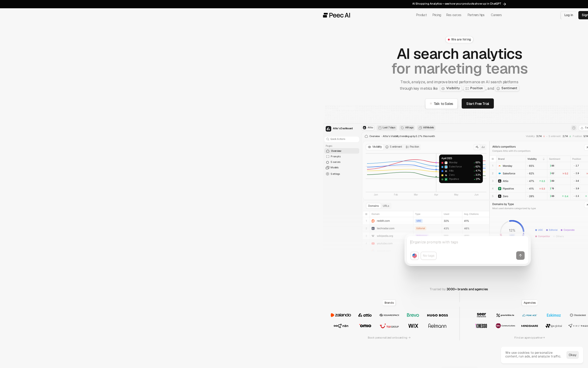This screenshot has width=588, height=368.
Task: Click the Peak Ace agency logo
Action: tap(529, 315)
